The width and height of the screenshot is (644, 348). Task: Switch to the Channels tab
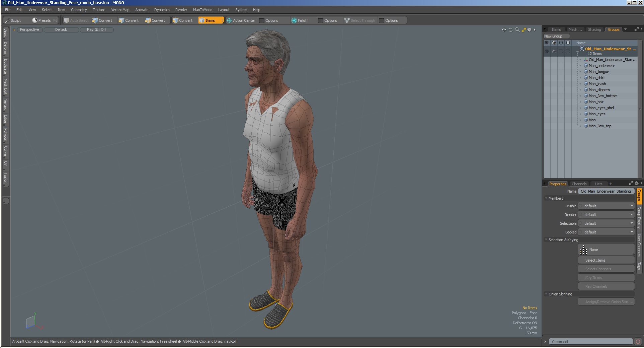tap(579, 184)
